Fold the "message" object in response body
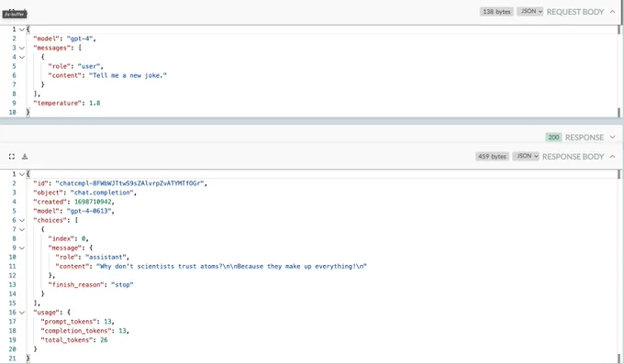Viewport: 624px width, 364px height. click(22, 248)
